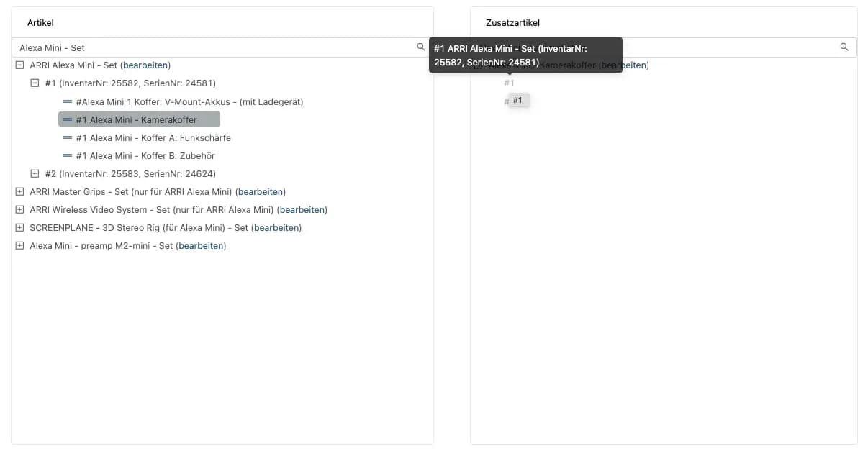
Task: Expand ARRI Master Grips - Set
Action: pos(19,192)
